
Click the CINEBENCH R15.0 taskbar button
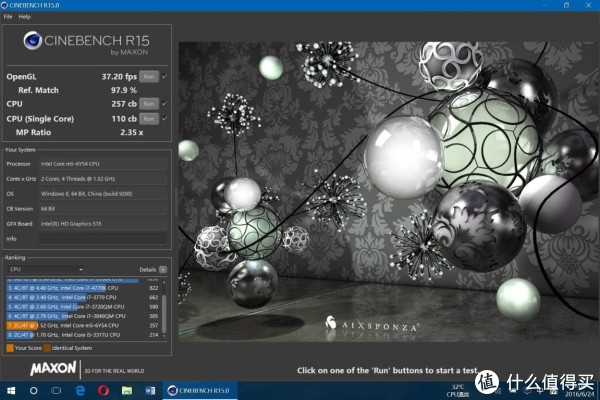click(200, 390)
